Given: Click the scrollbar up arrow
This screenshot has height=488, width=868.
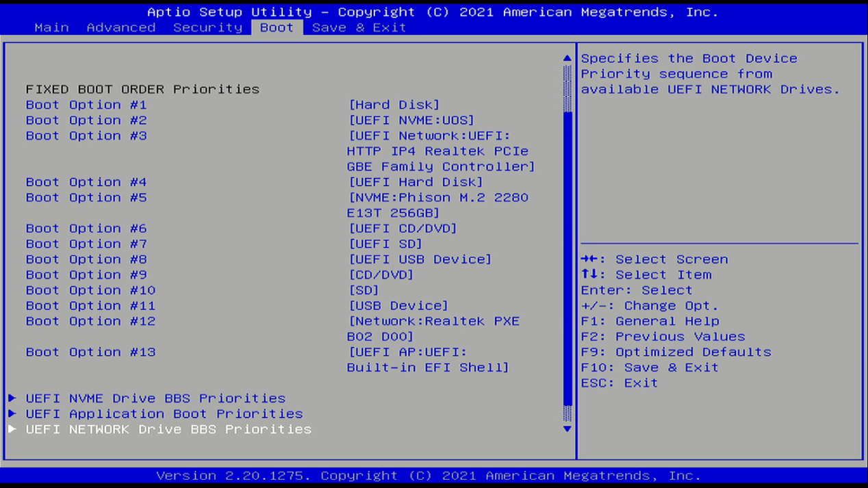Looking at the screenshot, I should [567, 59].
